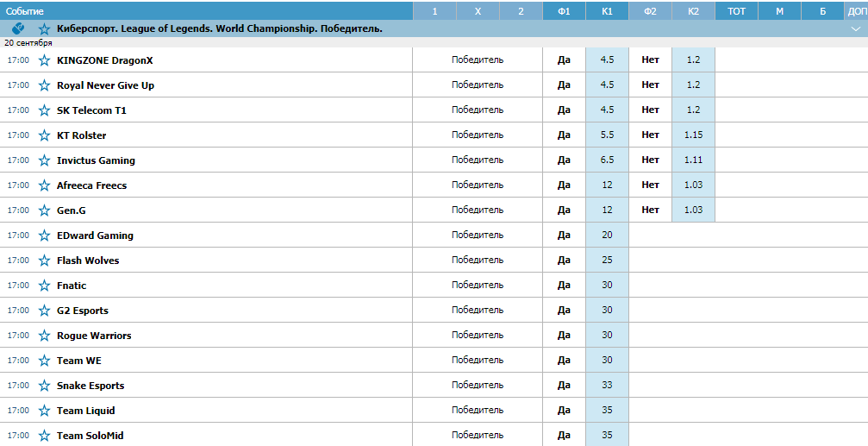Favorite the Flash Wolves star icon

click(x=44, y=261)
